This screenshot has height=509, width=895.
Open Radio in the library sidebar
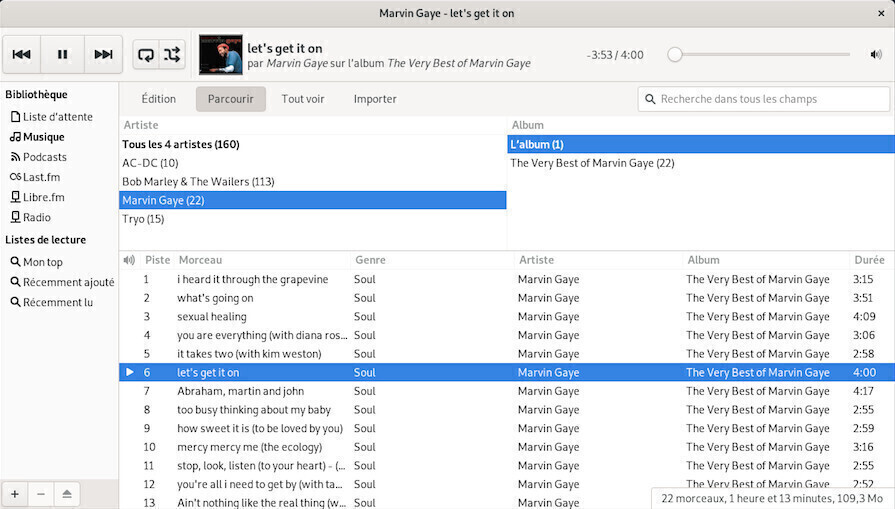coord(36,217)
